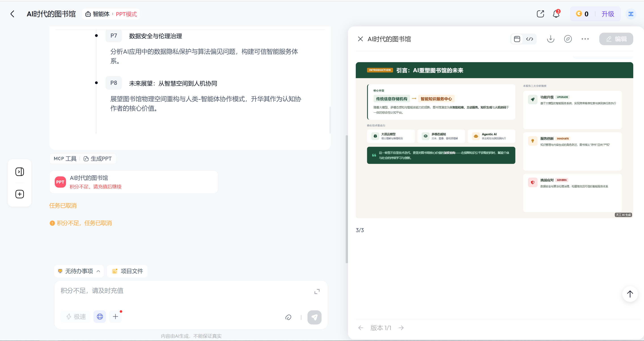Expand the input box to fullscreen

point(317,292)
